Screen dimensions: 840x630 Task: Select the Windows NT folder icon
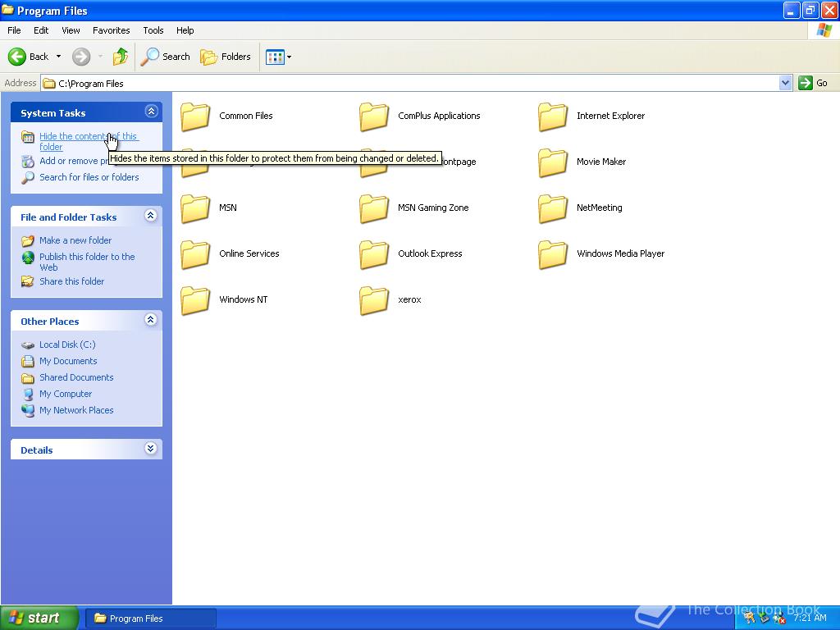[195, 300]
